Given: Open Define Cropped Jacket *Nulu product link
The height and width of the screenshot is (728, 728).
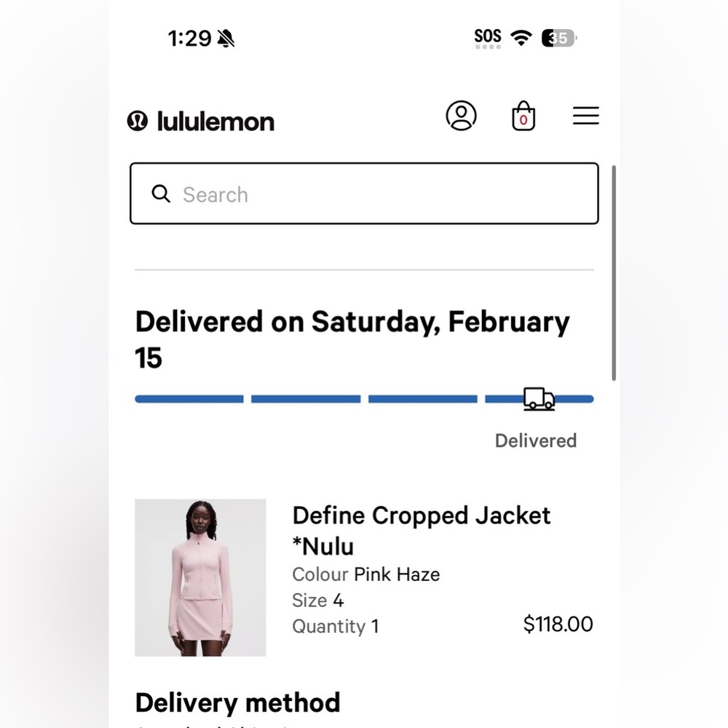Looking at the screenshot, I should click(421, 530).
